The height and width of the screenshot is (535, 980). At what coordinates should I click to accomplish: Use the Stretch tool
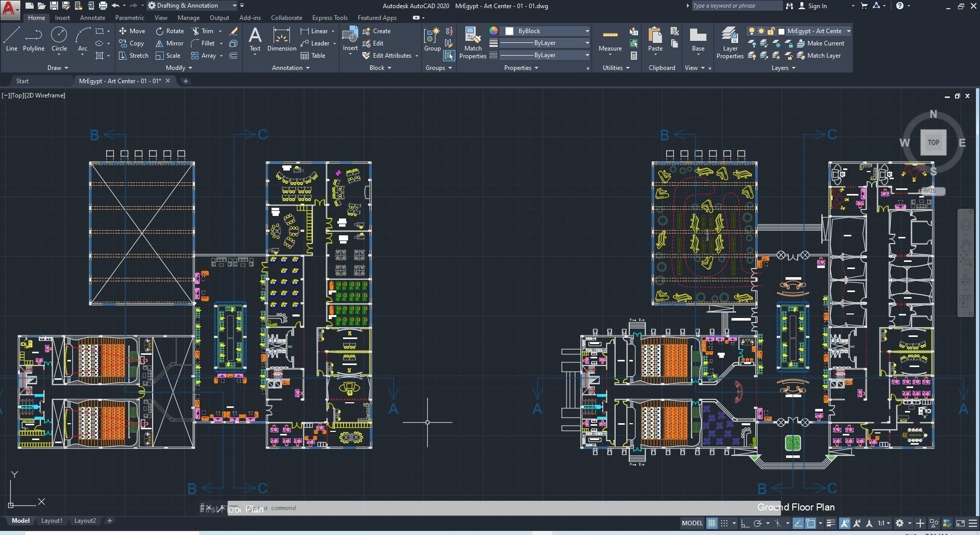coord(134,56)
